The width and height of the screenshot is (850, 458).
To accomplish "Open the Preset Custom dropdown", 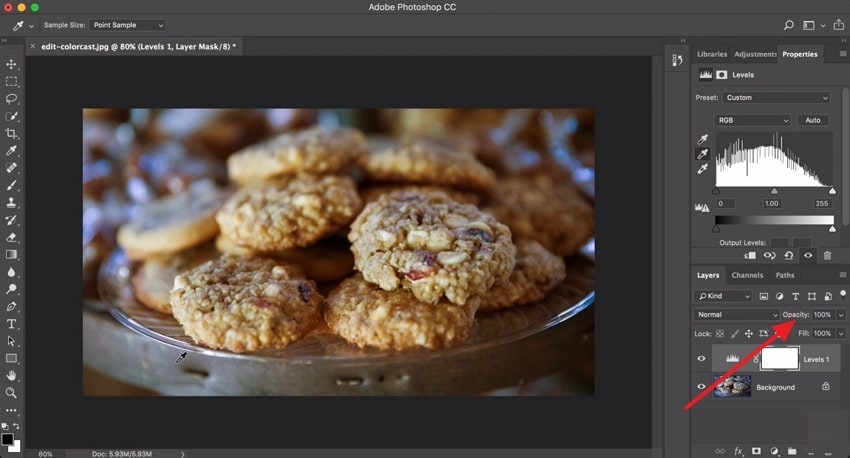I will pos(776,98).
